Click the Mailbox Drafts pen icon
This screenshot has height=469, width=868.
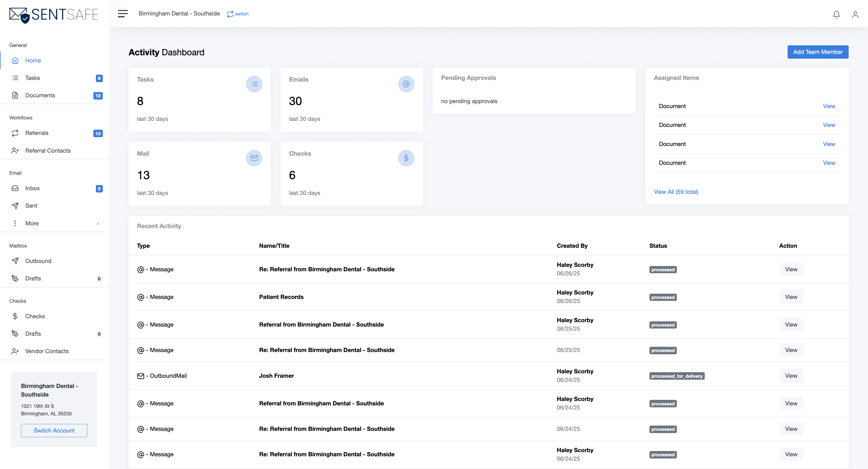(x=15, y=278)
